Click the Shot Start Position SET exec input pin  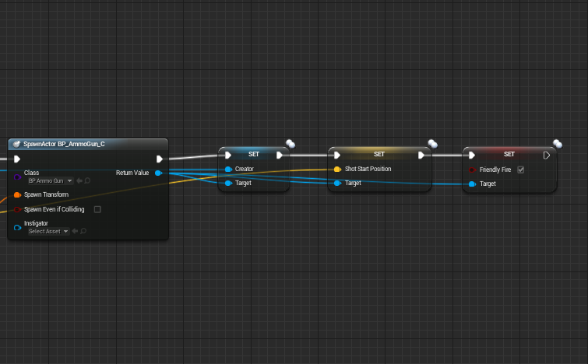[337, 155]
